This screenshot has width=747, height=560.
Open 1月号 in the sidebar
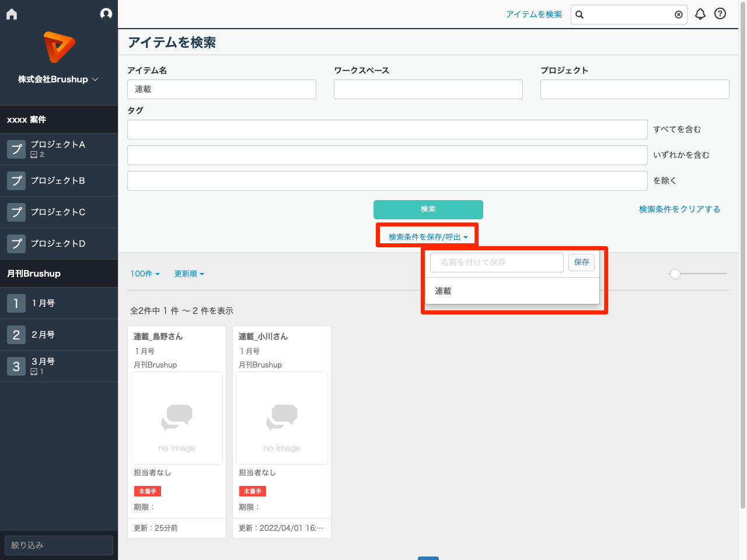59,303
